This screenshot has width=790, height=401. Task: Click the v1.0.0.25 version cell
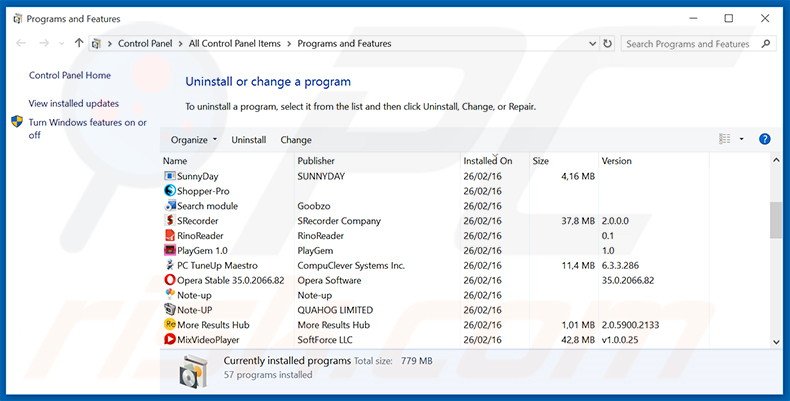pos(620,340)
